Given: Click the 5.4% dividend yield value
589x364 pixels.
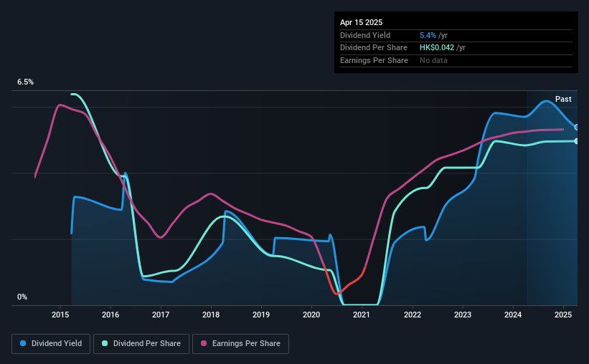Looking at the screenshot, I should [428, 35].
